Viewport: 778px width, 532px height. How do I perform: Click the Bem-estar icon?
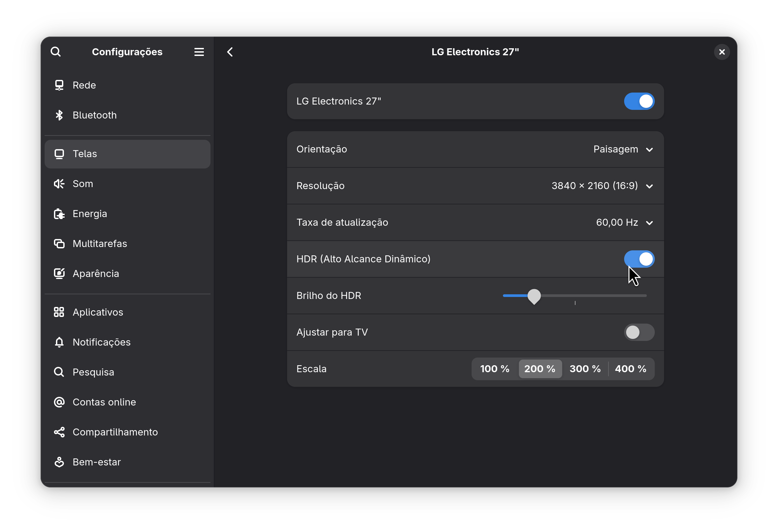pyautogui.click(x=59, y=462)
